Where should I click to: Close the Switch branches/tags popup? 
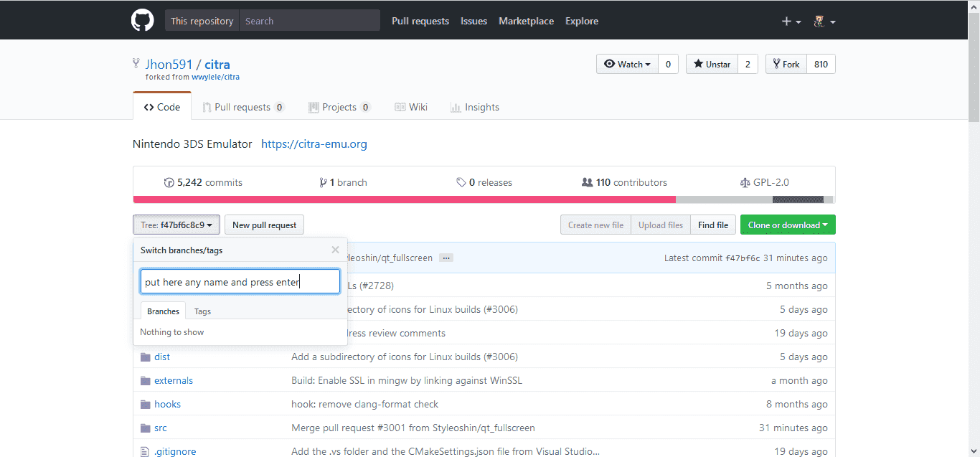335,250
